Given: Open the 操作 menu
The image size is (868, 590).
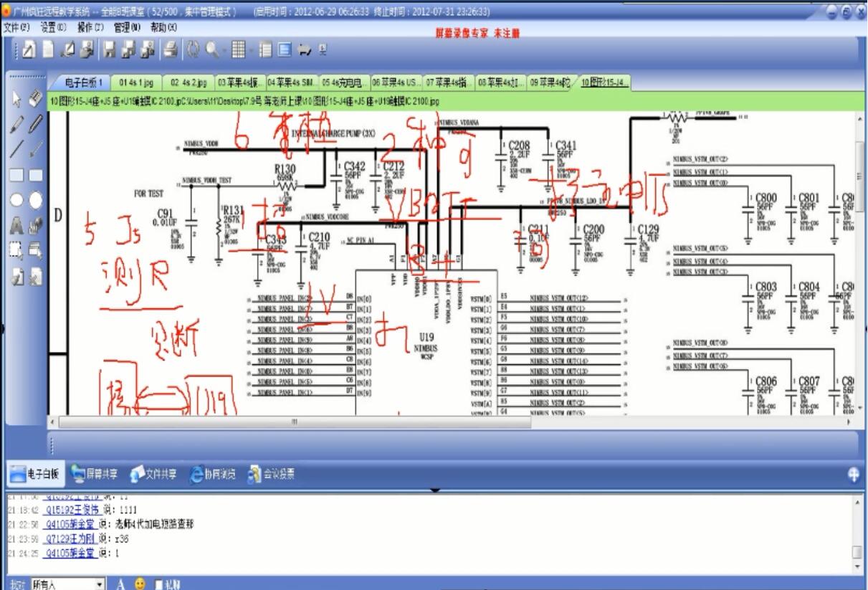Looking at the screenshot, I should [90, 27].
